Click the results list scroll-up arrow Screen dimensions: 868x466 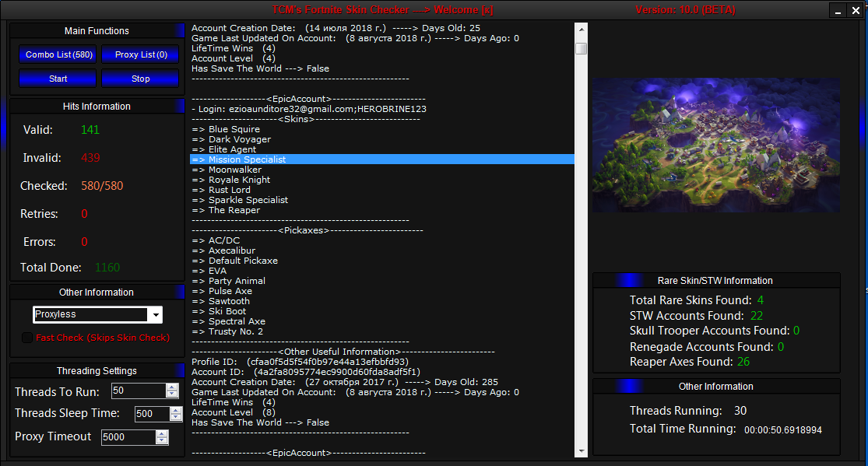point(581,29)
